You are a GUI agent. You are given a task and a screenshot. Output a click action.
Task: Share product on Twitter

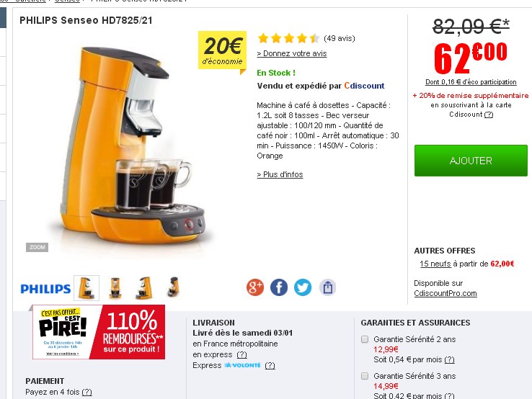point(303,287)
